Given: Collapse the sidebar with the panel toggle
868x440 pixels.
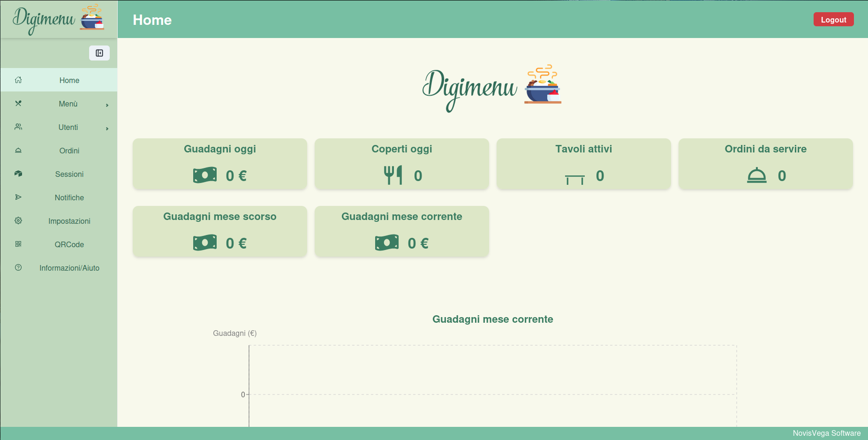Looking at the screenshot, I should tap(99, 53).
